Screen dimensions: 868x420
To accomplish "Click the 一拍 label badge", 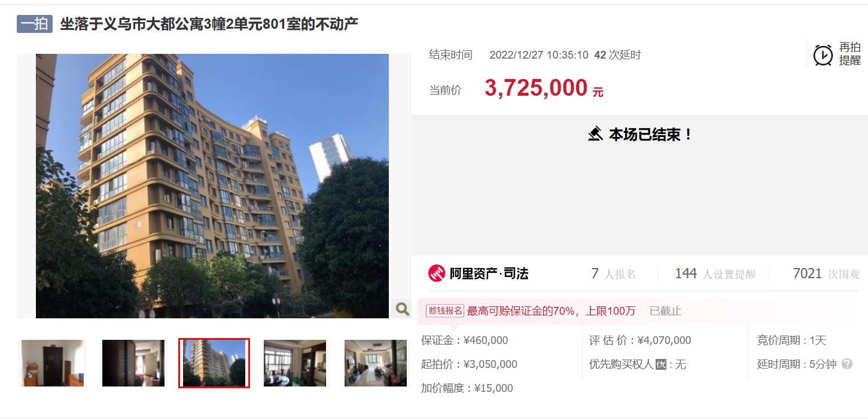I will point(35,24).
